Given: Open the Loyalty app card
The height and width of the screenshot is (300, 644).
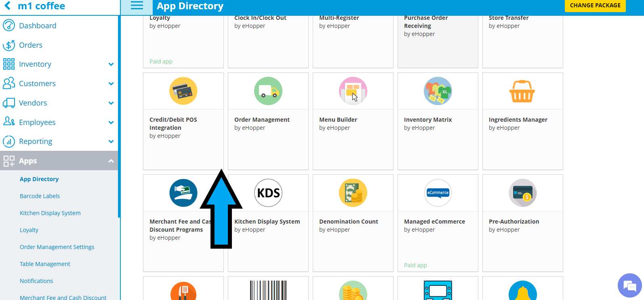Looking at the screenshot, I should (x=183, y=42).
